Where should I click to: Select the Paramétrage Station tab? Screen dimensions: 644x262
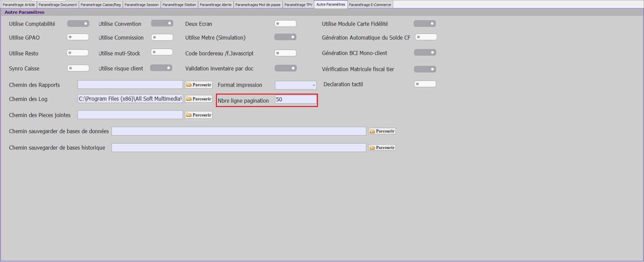click(x=179, y=5)
